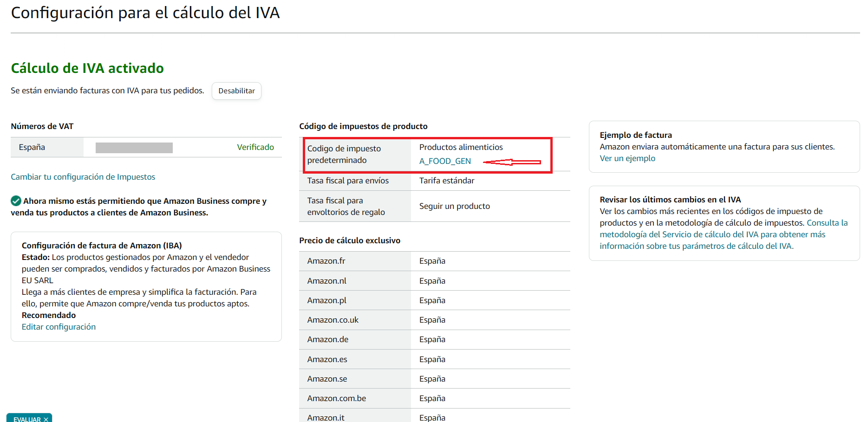The image size is (868, 422).
Task: Select the Amazon.it row
Action: click(x=435, y=416)
